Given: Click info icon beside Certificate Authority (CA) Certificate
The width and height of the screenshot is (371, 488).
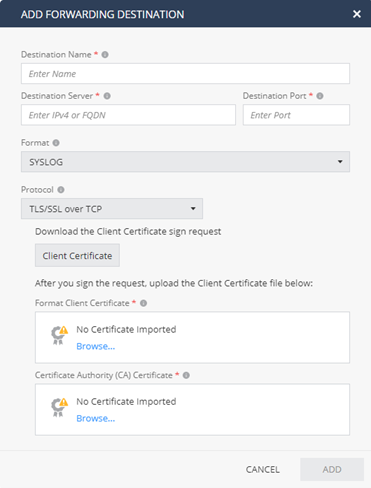Looking at the screenshot, I should tap(186, 375).
